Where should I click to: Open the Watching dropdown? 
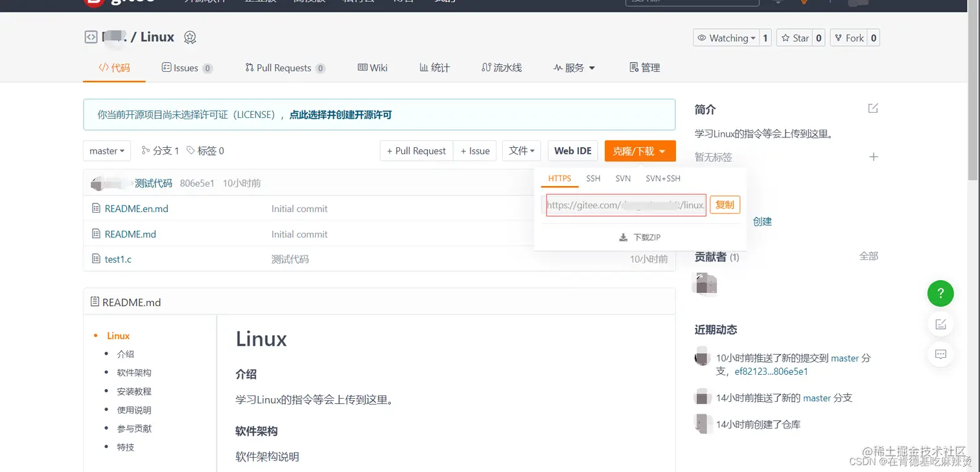point(726,38)
